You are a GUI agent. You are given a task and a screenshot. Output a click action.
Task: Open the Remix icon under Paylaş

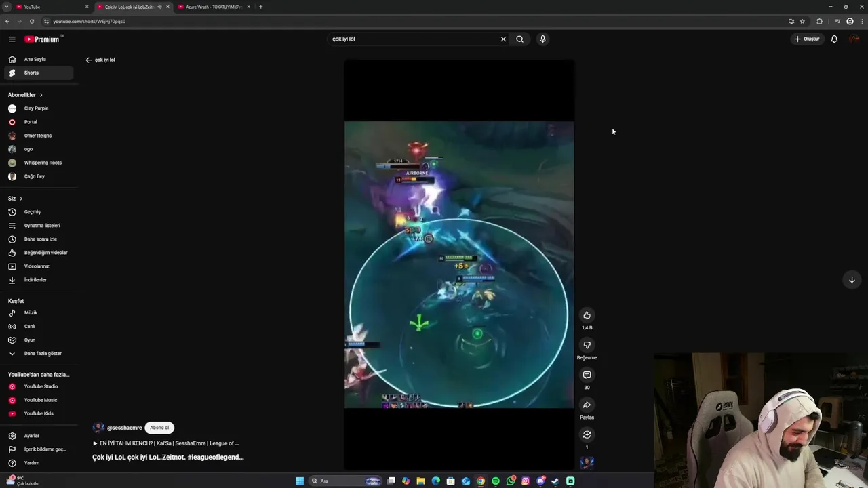pos(587,434)
